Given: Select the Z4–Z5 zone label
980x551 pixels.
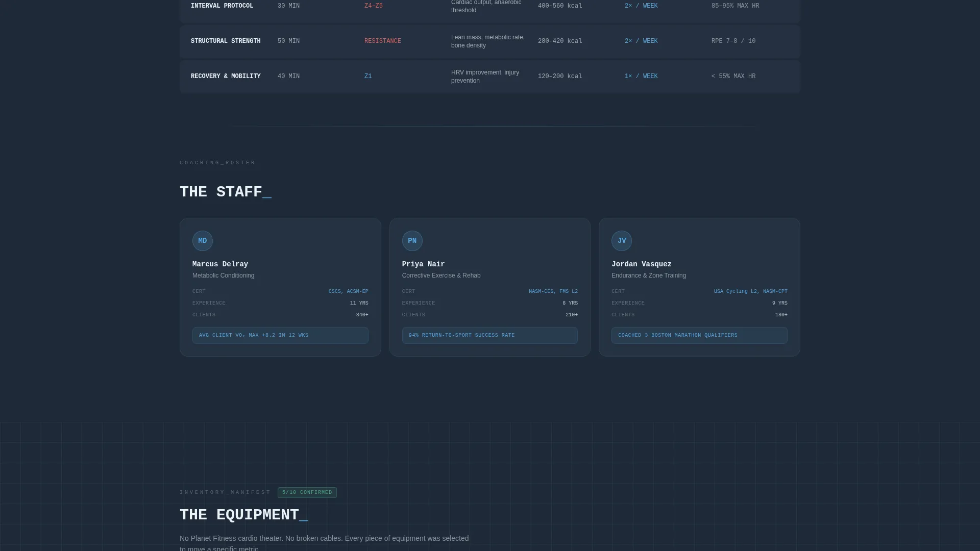Looking at the screenshot, I should (374, 6).
